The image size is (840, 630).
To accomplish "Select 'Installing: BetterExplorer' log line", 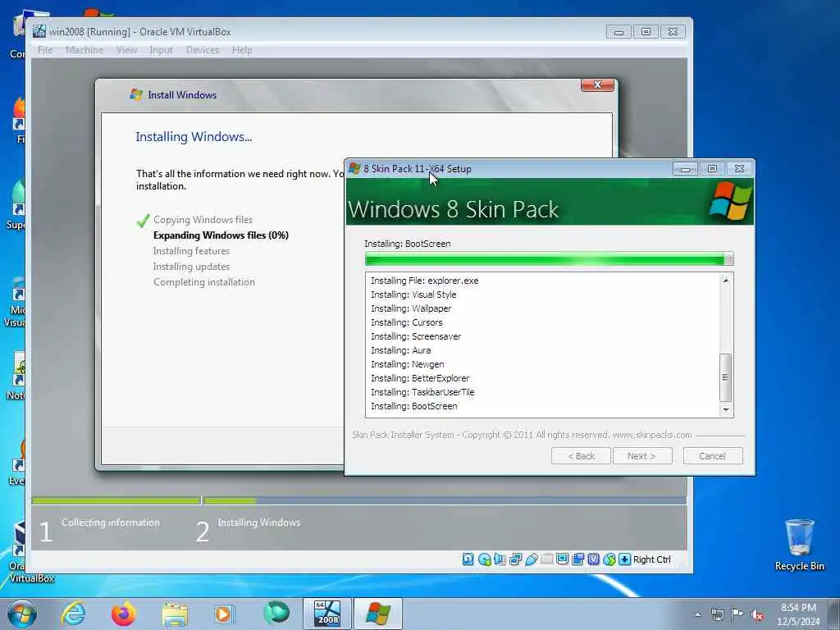I will point(420,378).
